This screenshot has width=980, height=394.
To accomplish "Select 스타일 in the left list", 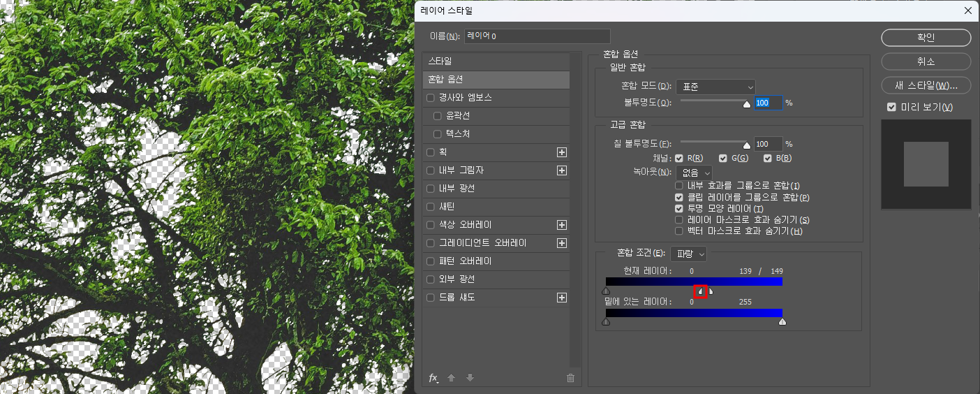I will coord(496,61).
